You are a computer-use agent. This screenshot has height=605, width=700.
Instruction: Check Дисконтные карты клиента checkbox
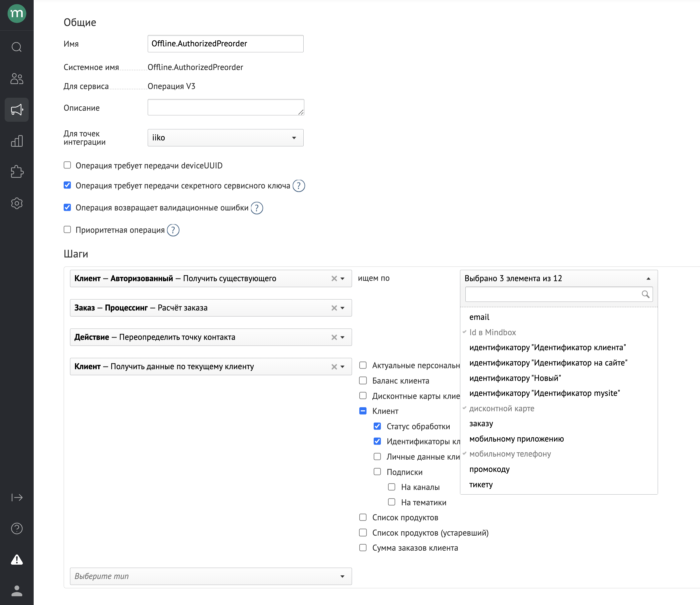click(x=363, y=396)
